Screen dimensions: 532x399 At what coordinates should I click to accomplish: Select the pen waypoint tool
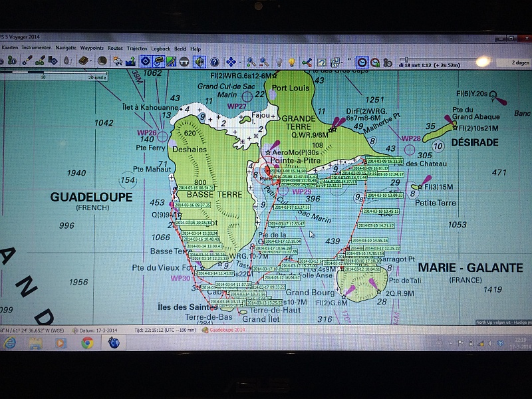(x=27, y=61)
